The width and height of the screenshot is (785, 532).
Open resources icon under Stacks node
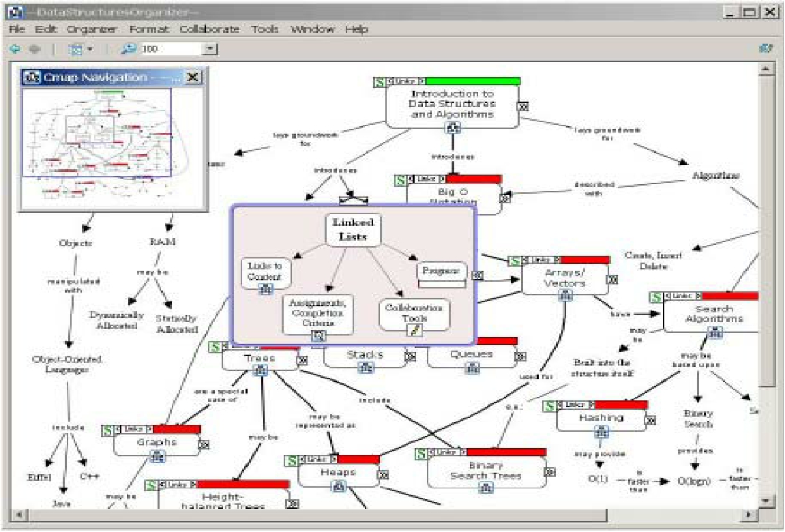[366, 368]
